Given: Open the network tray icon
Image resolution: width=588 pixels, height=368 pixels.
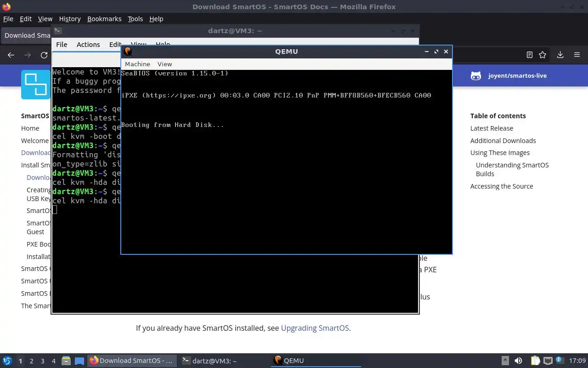Looking at the screenshot, I should click(x=548, y=361).
